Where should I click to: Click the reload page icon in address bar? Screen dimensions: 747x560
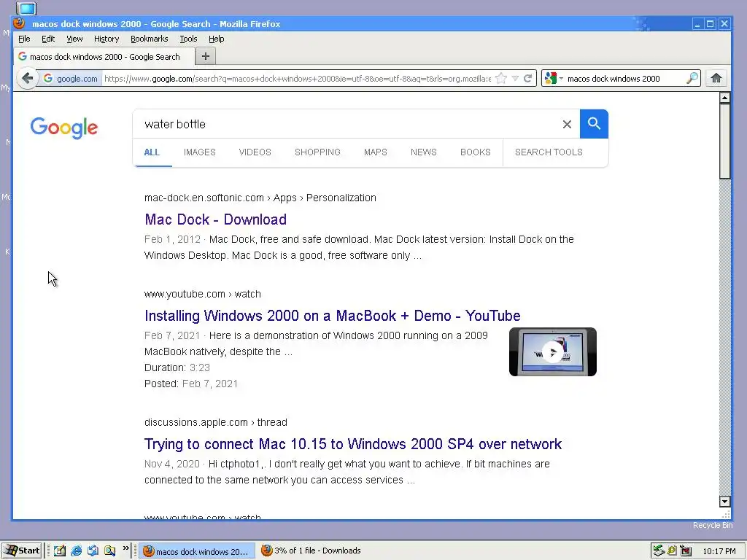(x=528, y=79)
